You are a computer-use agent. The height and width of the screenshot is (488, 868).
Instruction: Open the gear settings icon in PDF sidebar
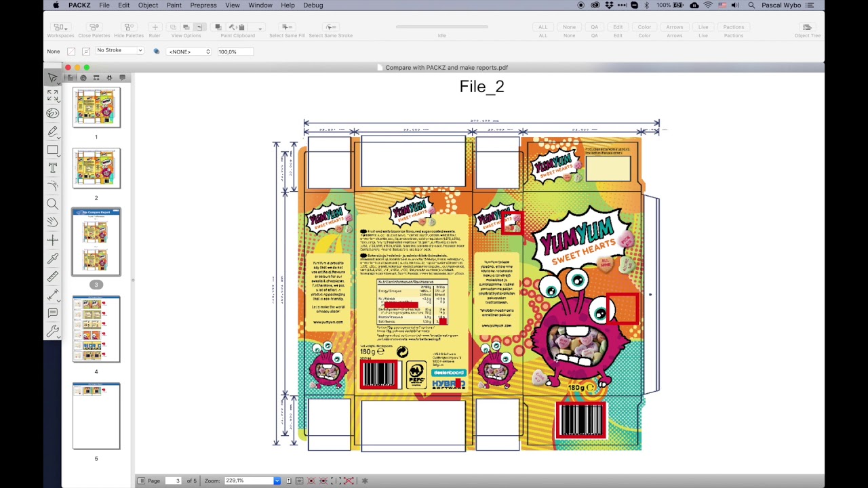109,78
